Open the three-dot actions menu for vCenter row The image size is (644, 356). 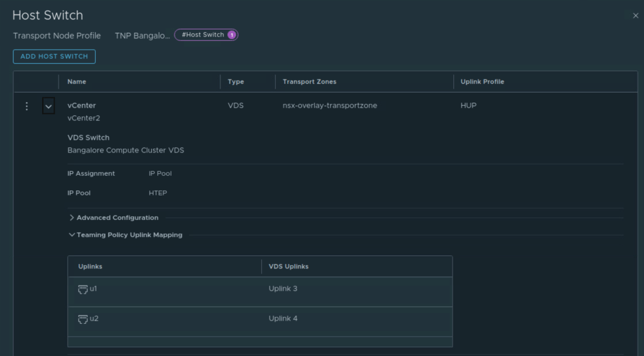click(x=26, y=106)
